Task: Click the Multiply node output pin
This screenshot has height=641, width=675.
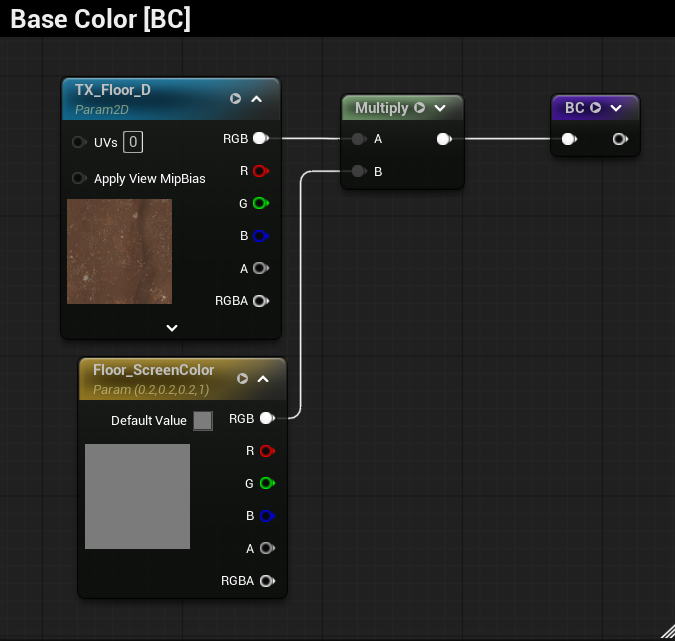Action: 444,139
